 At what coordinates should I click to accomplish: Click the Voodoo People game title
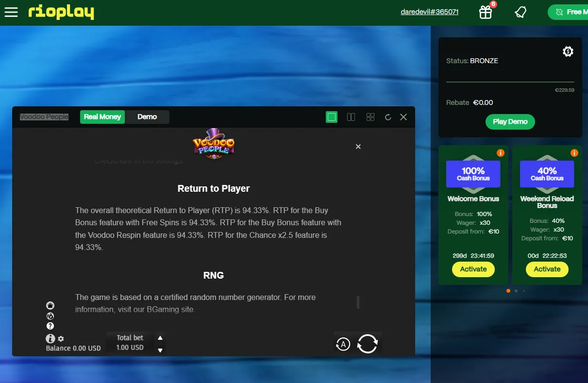tap(44, 117)
